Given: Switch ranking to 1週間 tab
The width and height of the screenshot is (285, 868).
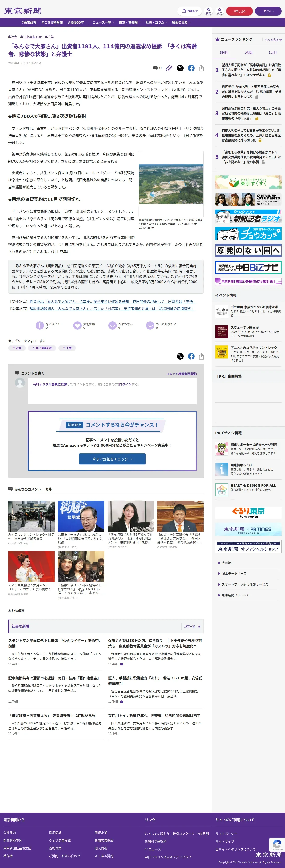Looking at the screenshot, I should click(248, 53).
